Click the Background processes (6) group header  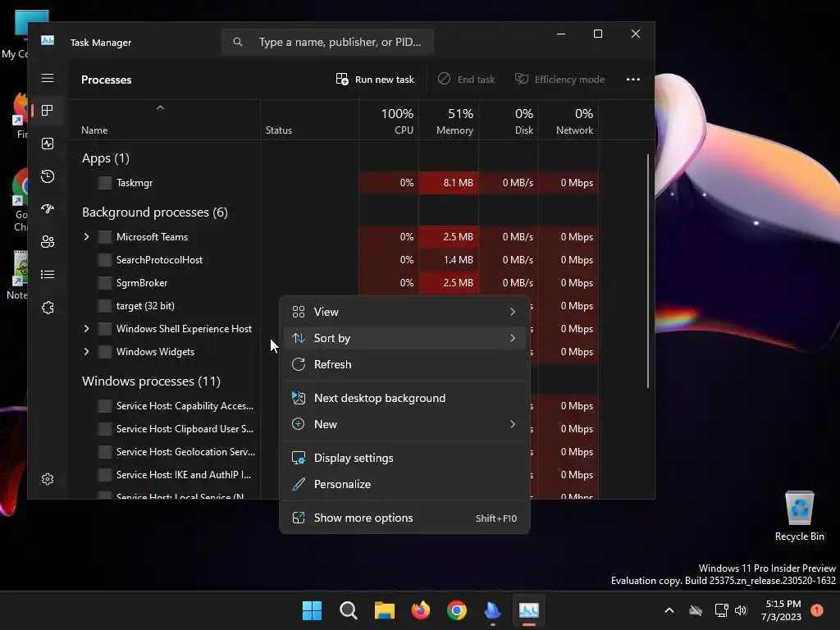(x=155, y=212)
